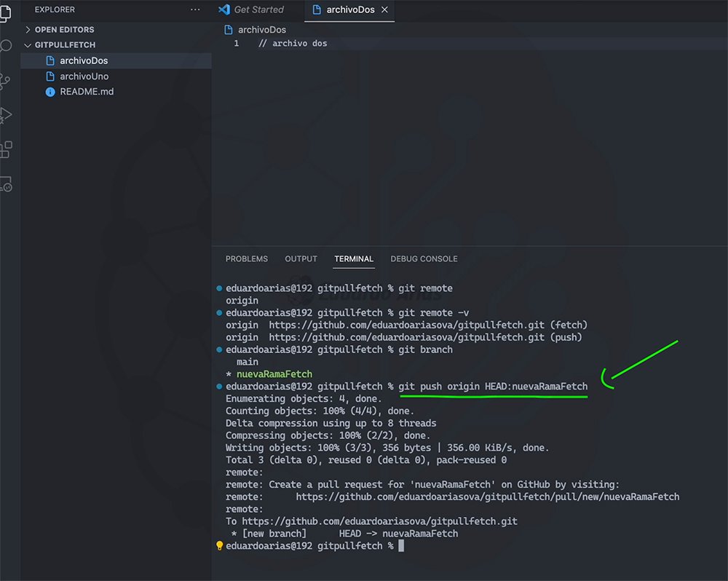The image size is (728, 581).
Task: Click line number 1 in the editor
Action: tap(237, 44)
